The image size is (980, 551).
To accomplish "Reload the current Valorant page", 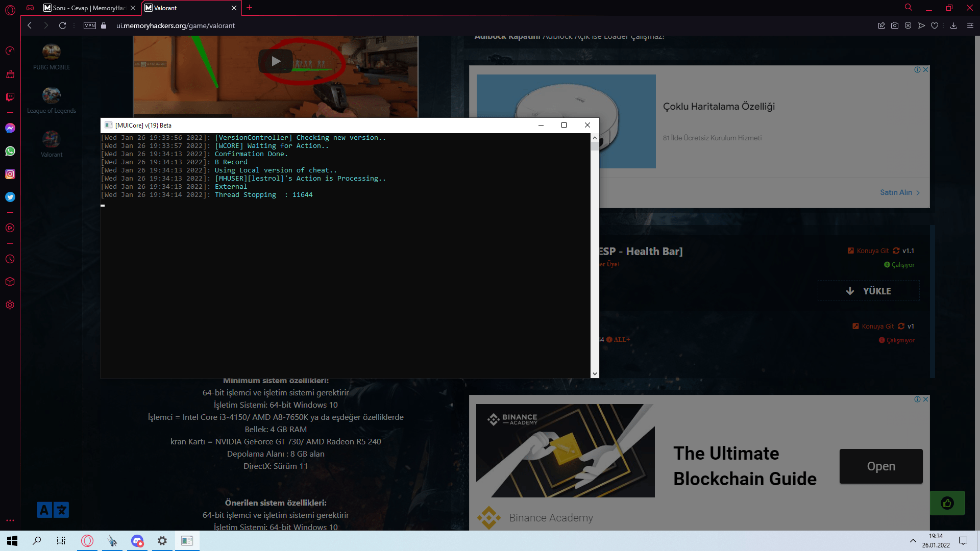I will click(62, 26).
